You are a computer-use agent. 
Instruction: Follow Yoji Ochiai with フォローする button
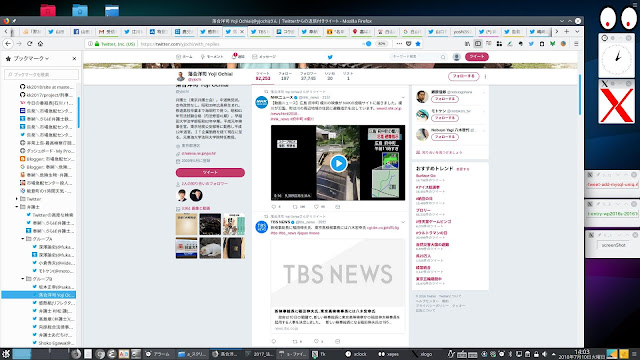(x=464, y=76)
